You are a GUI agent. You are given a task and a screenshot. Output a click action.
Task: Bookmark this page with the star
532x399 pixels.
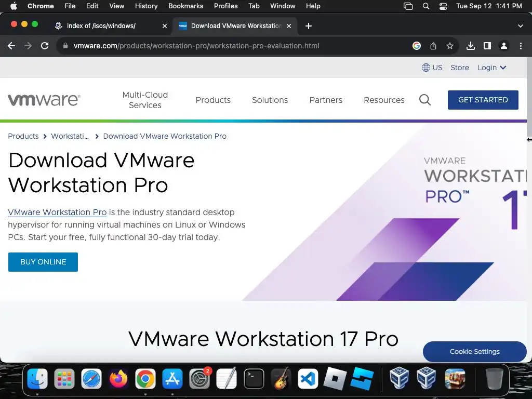[450, 46]
